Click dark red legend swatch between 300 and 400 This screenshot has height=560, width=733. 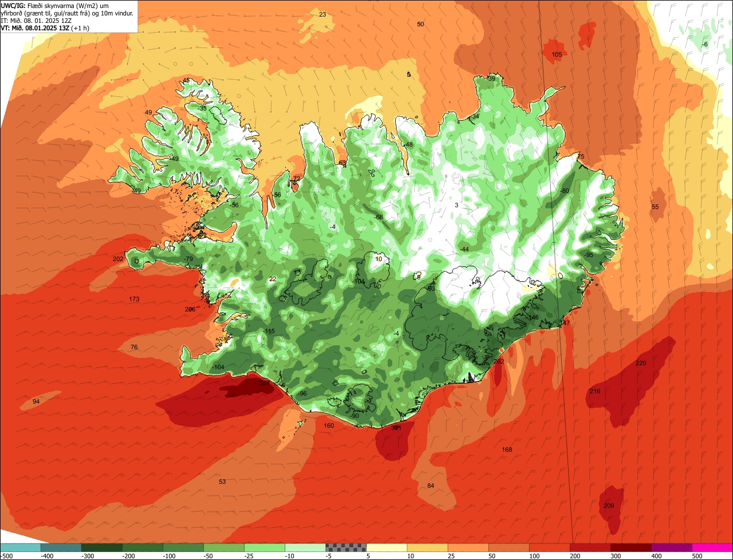click(x=631, y=547)
